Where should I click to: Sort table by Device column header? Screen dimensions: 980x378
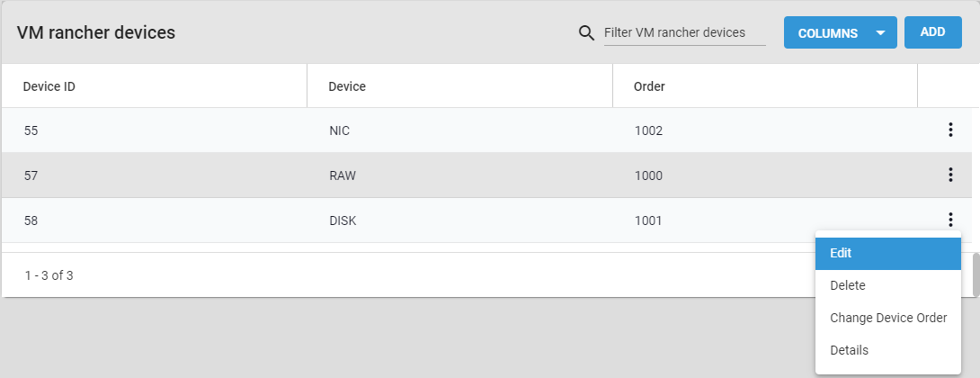(x=347, y=87)
